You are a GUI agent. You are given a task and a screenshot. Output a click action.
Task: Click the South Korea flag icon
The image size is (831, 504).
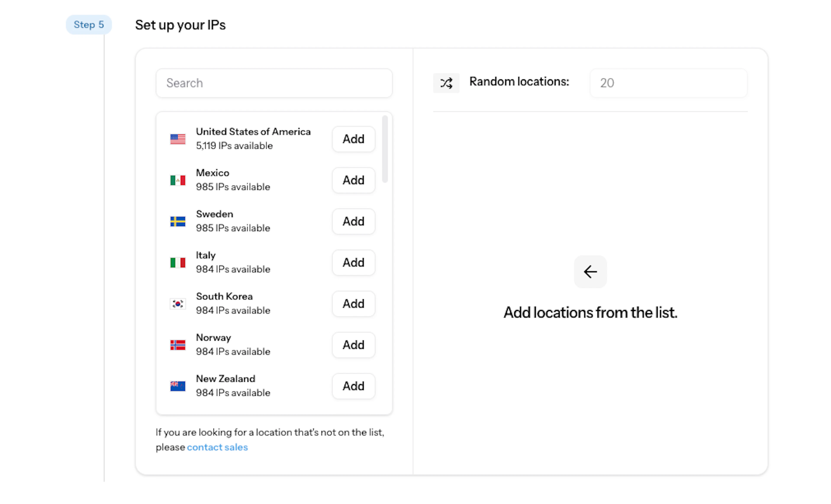point(178,304)
